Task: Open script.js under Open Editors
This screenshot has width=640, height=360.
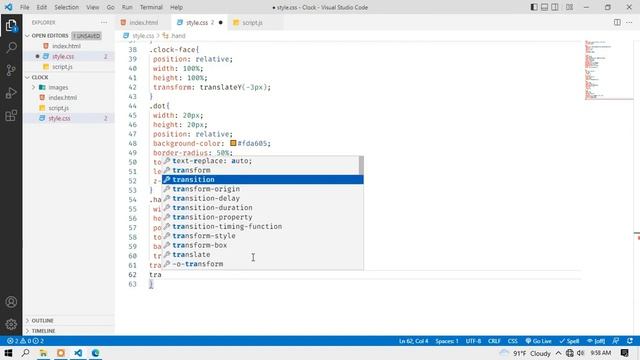Action: [x=62, y=67]
